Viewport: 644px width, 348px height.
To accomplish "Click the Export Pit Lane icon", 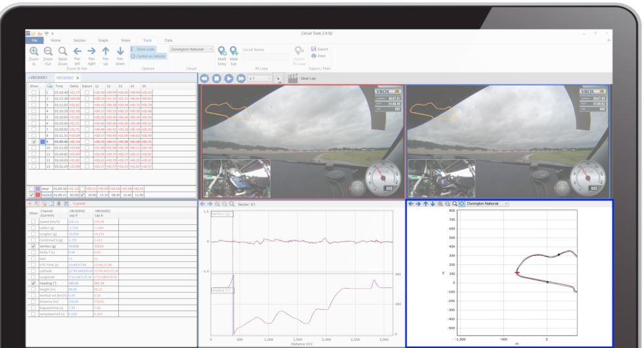I will coord(299,51).
